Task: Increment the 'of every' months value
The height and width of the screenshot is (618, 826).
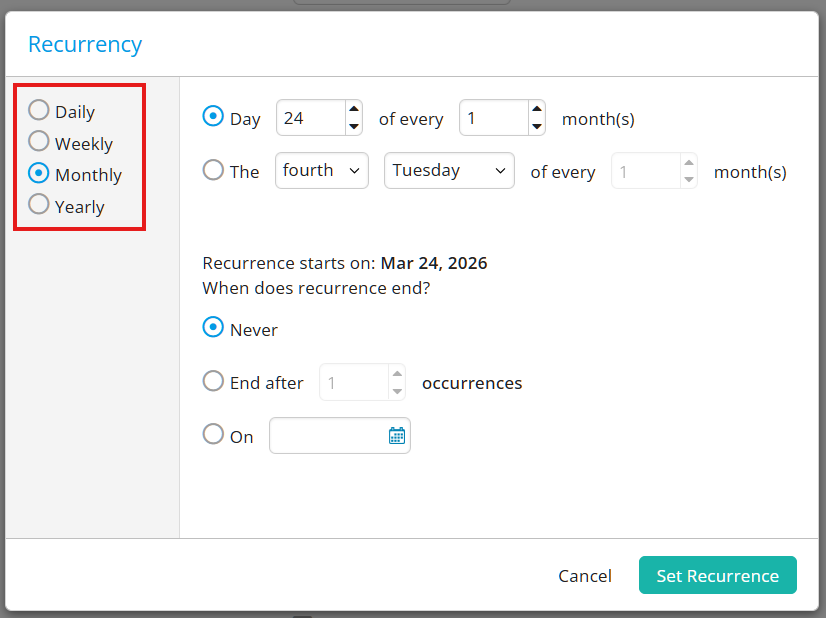Action: point(537,110)
